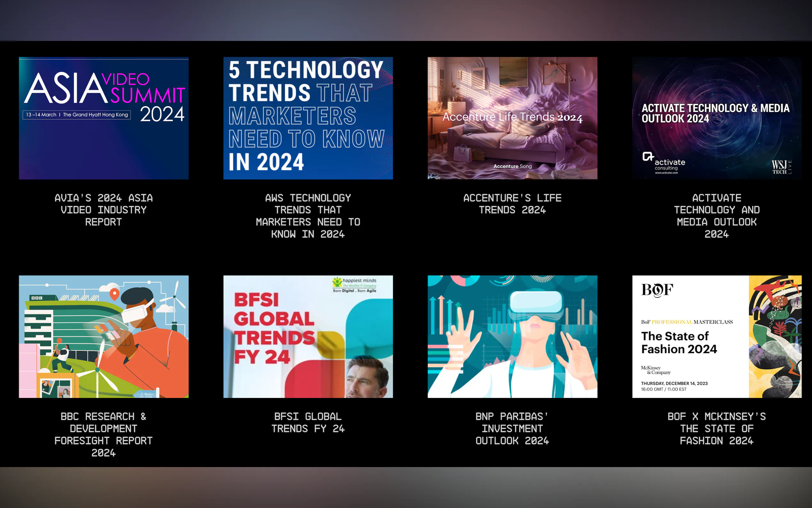Click the AVIA's 2024 Asia Video Industry Report title
Image resolution: width=812 pixels, height=508 pixels.
pos(104,210)
